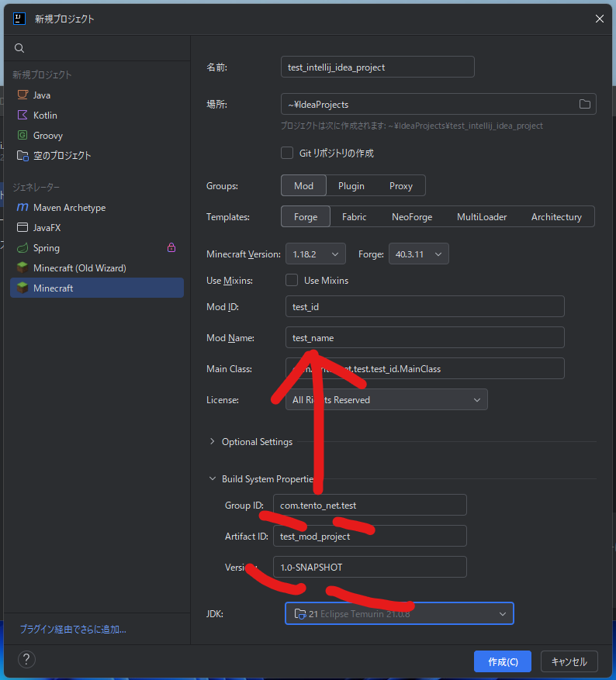Click the blue 作成(C) create button
Image resolution: width=616 pixels, height=680 pixels.
(502, 661)
